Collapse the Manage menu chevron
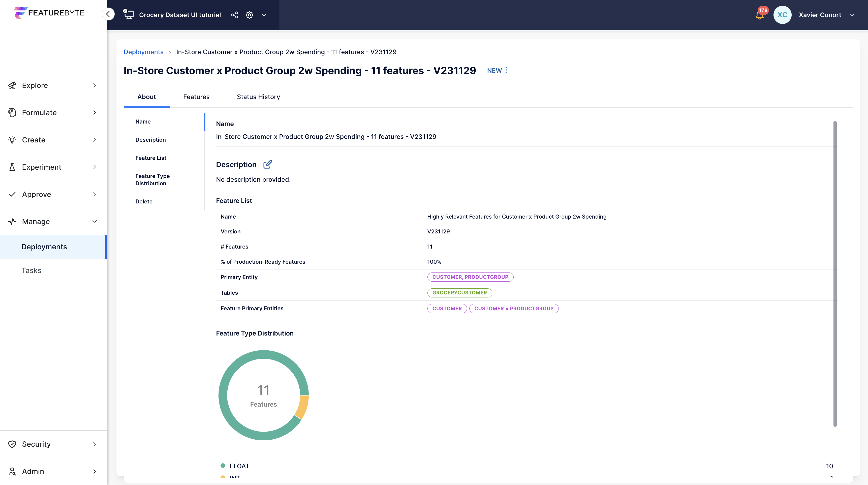This screenshot has height=485, width=868. (x=95, y=221)
